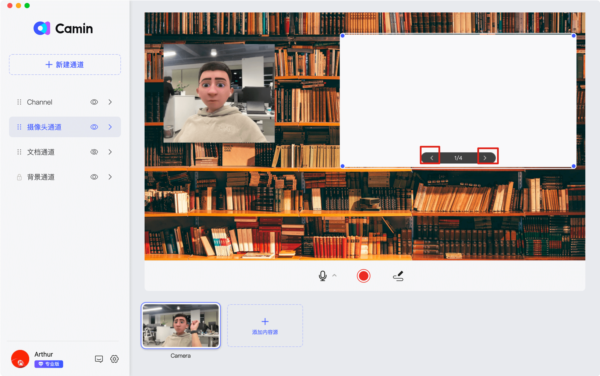Start recording with the red record button
This screenshot has width=600, height=376.
tap(363, 276)
